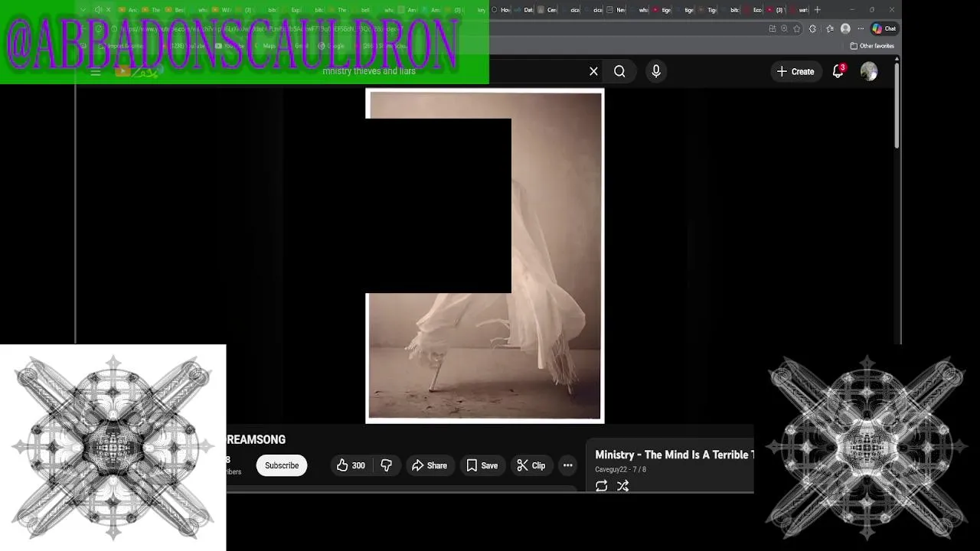980x551 pixels.
Task: Click the video player artwork image
Action: pyautogui.click(x=485, y=256)
